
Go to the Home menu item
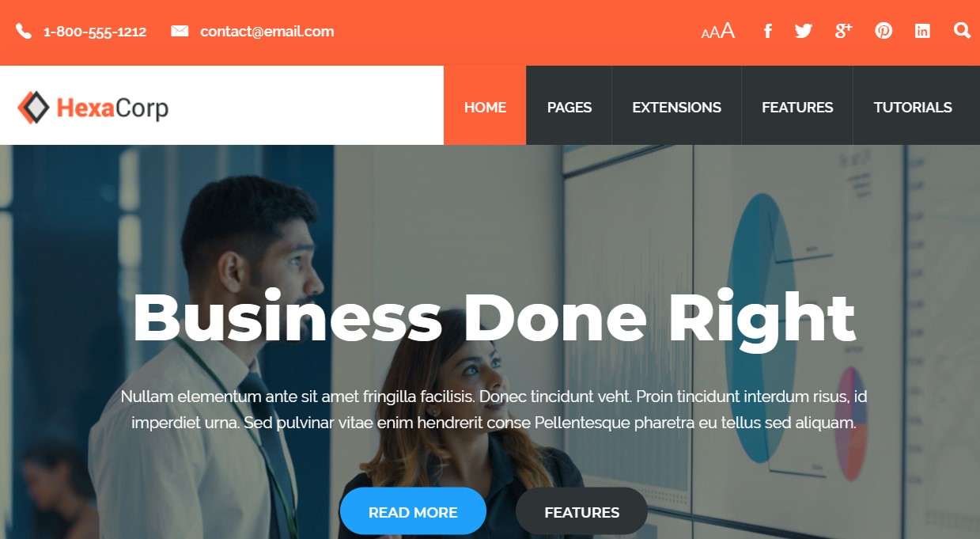(x=485, y=107)
